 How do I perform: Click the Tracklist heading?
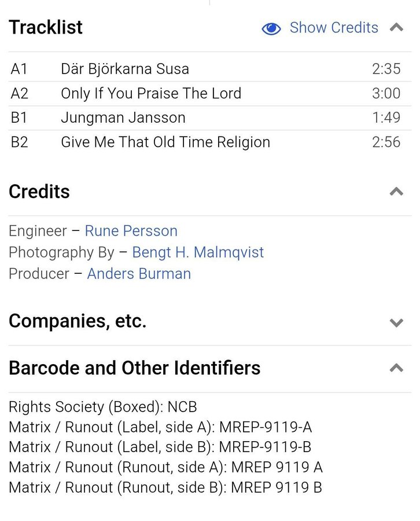coord(46,27)
